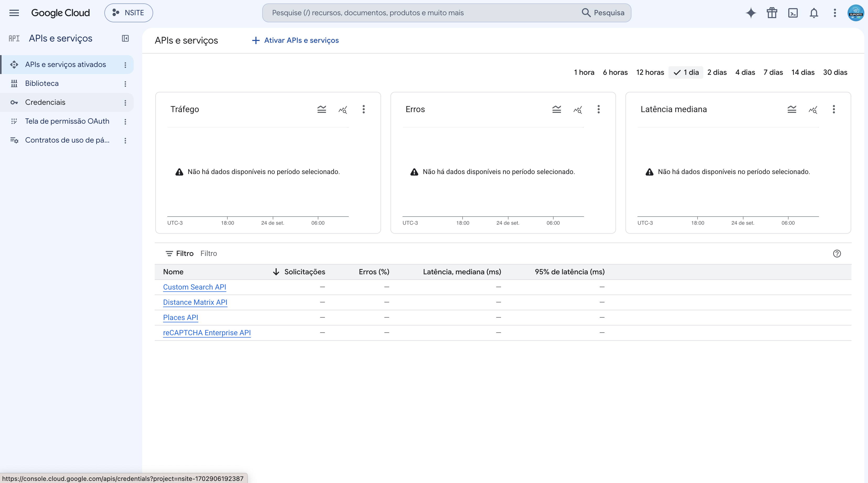Toggle legend on the Latência mediana chart
Image resolution: width=868 pixels, height=483 pixels.
(x=791, y=109)
